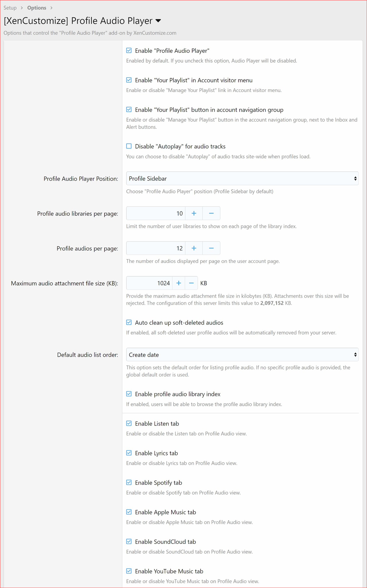
Task: Disable the Enable YouTube Music tab option
Action: click(129, 571)
